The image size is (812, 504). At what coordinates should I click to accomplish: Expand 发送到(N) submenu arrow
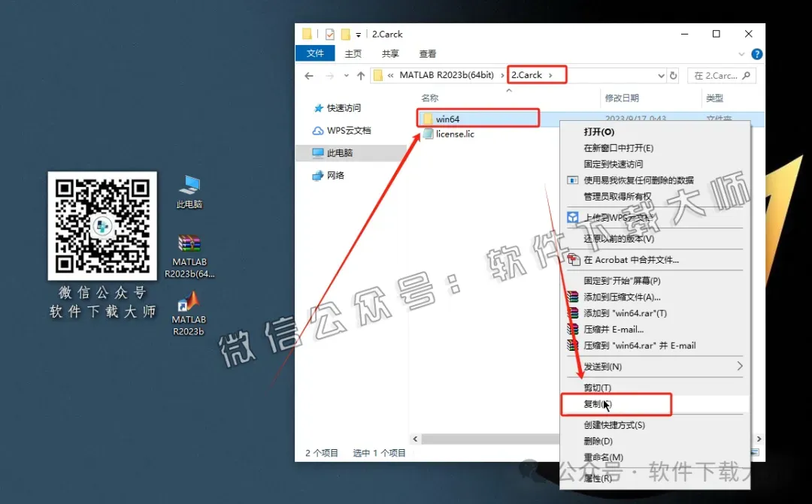[740, 366]
